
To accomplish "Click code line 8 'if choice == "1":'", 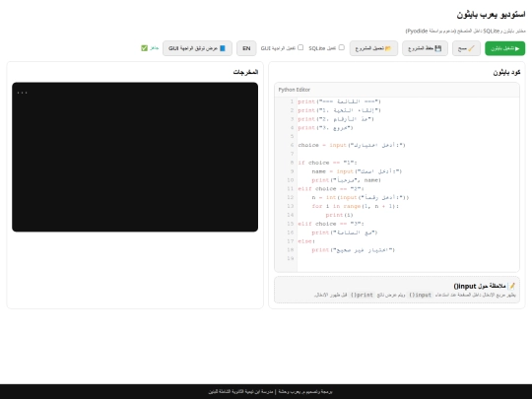I will pyautogui.click(x=327, y=163).
